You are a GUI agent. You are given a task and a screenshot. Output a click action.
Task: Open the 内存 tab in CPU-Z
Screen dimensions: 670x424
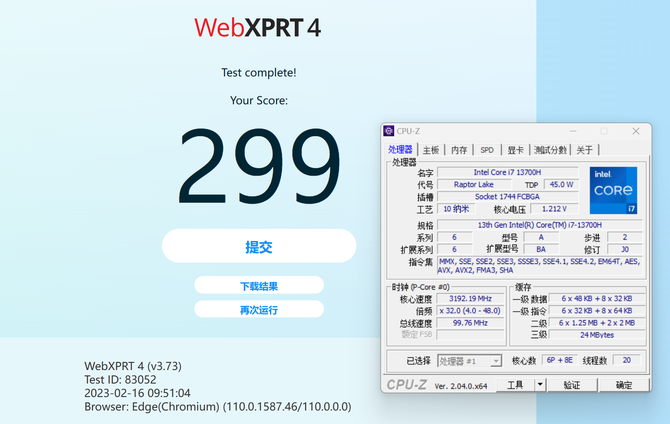click(x=459, y=150)
